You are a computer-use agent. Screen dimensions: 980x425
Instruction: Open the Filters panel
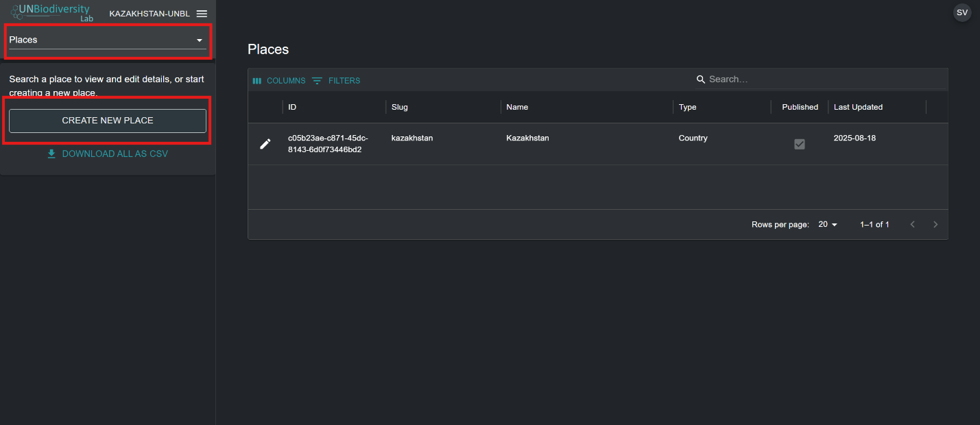pos(336,81)
